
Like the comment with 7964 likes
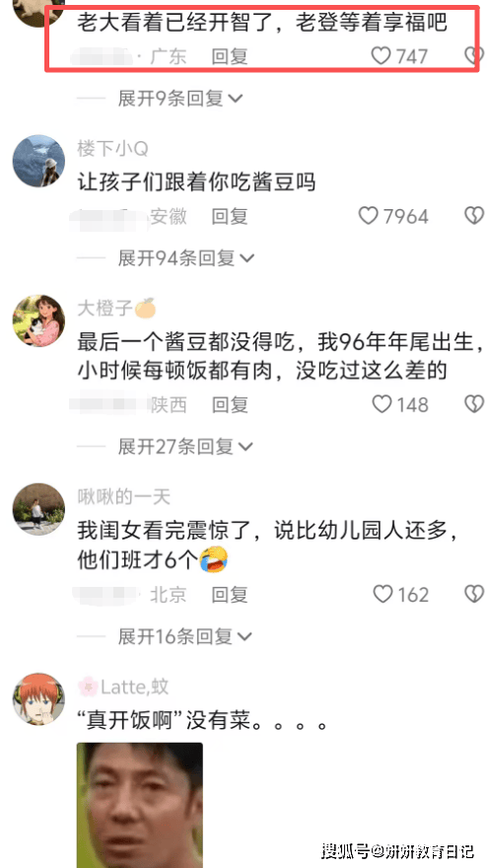pos(368,216)
